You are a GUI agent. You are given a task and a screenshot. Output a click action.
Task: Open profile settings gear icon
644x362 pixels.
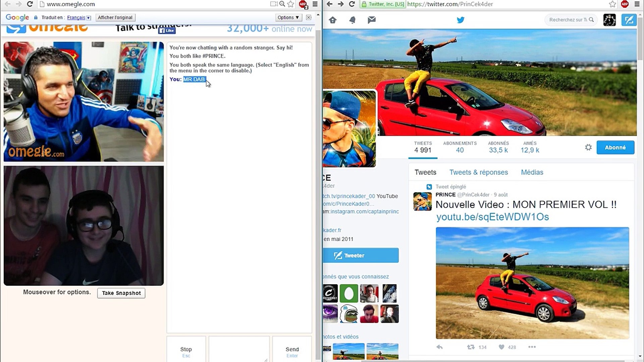tap(588, 147)
